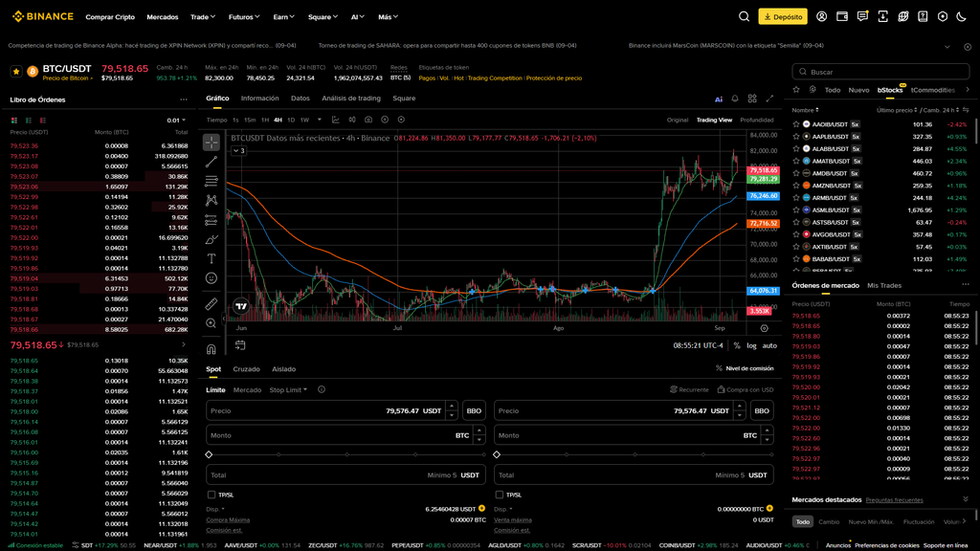Screen dimensions: 980x551
Task: Switch to Información tab
Action: coord(260,99)
